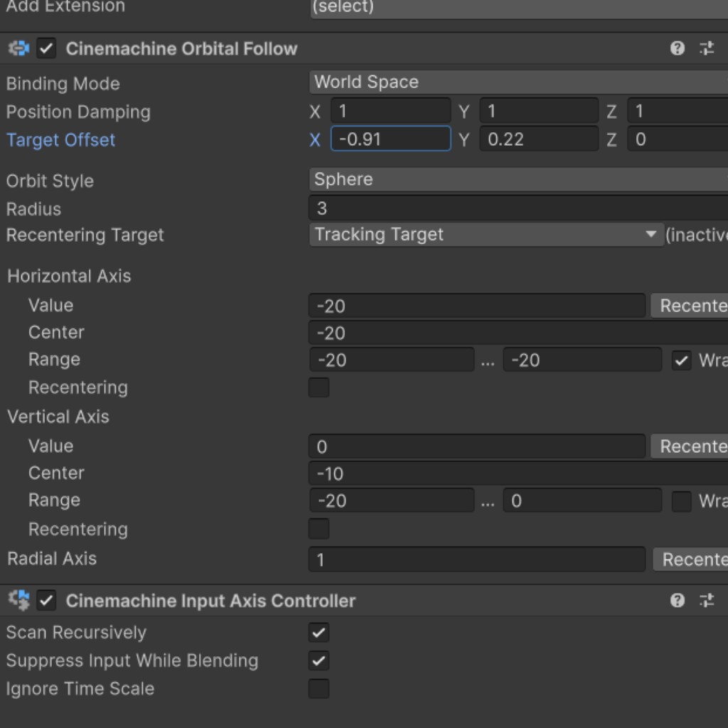Click the Position Damping Y axis letter
The image size is (728, 728).
tap(464, 112)
